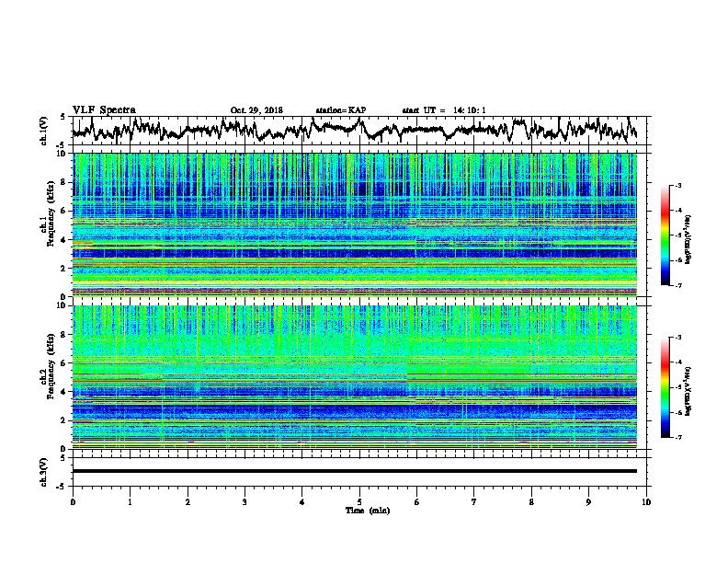Click the ch.2 spectrogram panel
Viewport: 728px width, 563px height.
click(354, 377)
